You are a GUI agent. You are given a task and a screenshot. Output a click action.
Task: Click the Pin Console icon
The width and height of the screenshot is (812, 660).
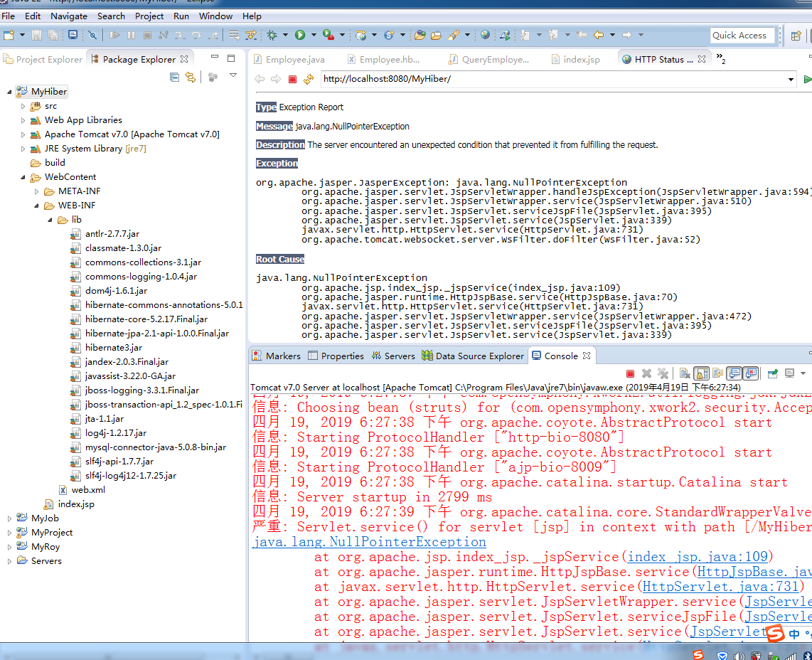tap(773, 373)
